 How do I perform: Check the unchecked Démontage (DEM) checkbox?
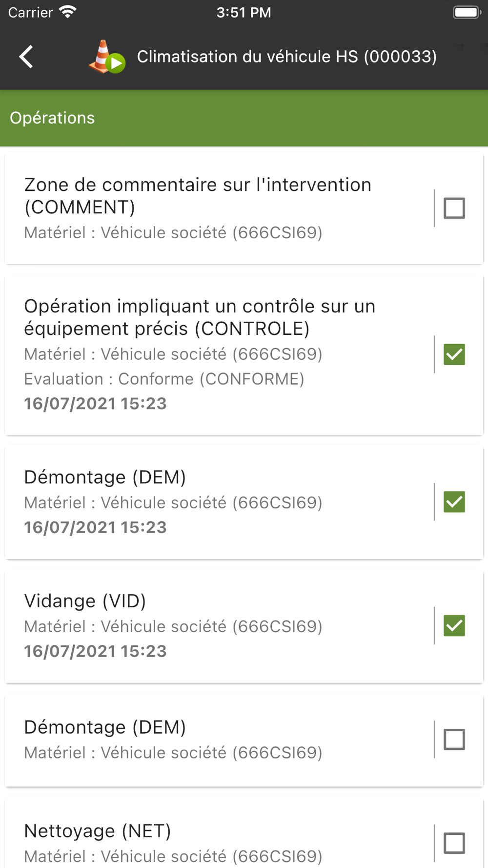coord(454,739)
